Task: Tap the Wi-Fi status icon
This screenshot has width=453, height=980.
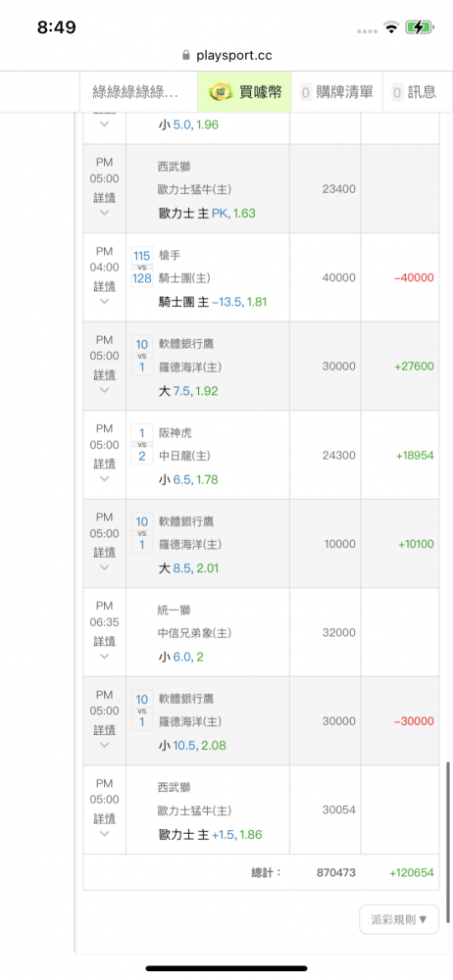Action: [x=391, y=26]
